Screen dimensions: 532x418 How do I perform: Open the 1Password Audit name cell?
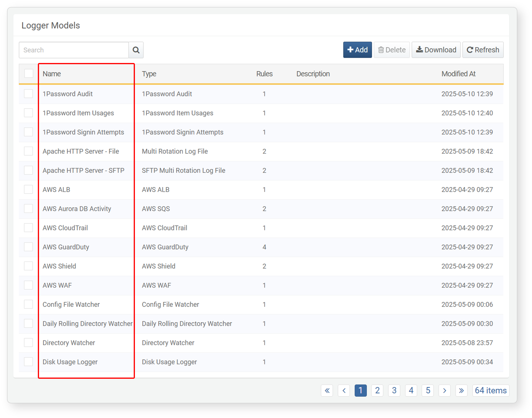coord(67,94)
